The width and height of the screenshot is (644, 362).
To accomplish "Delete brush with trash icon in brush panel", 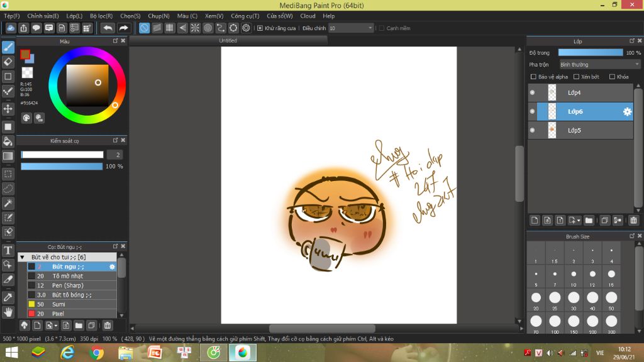I will tap(107, 326).
